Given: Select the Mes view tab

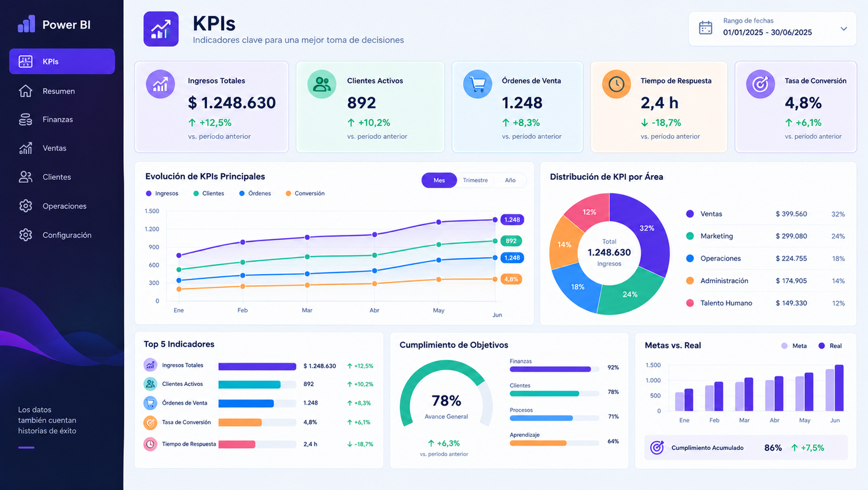Looking at the screenshot, I should pos(439,180).
